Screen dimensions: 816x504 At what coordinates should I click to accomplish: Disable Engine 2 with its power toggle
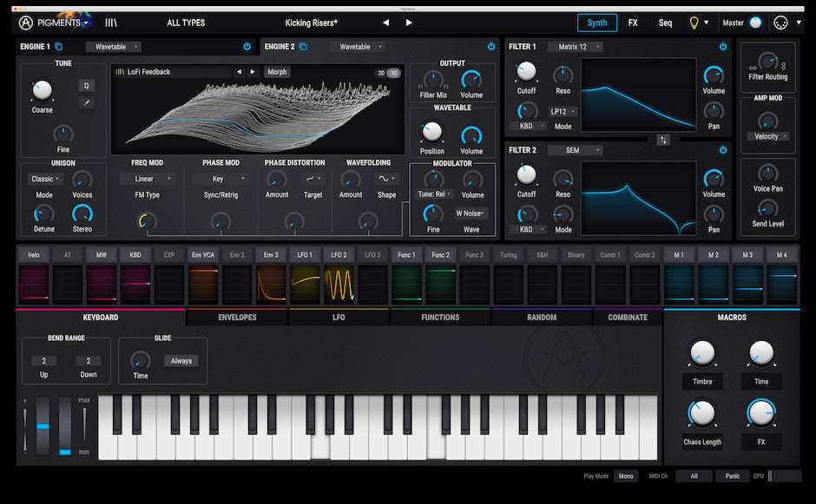click(x=491, y=46)
